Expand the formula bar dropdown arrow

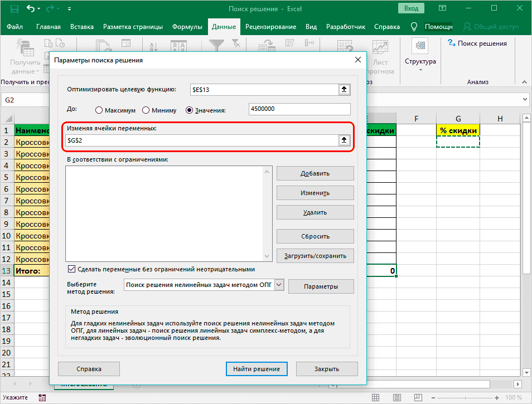524,100
